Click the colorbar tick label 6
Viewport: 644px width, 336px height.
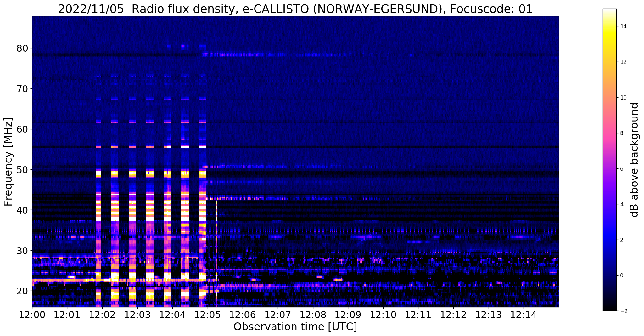(621, 169)
